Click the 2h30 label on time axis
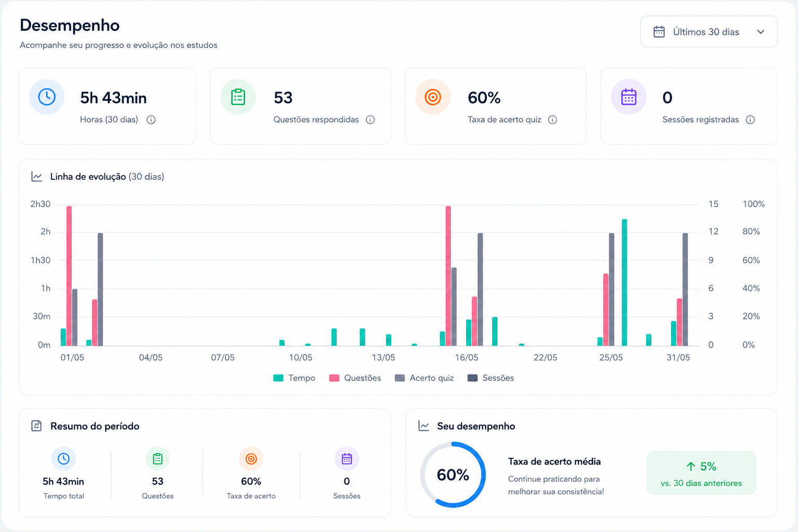 coord(41,204)
